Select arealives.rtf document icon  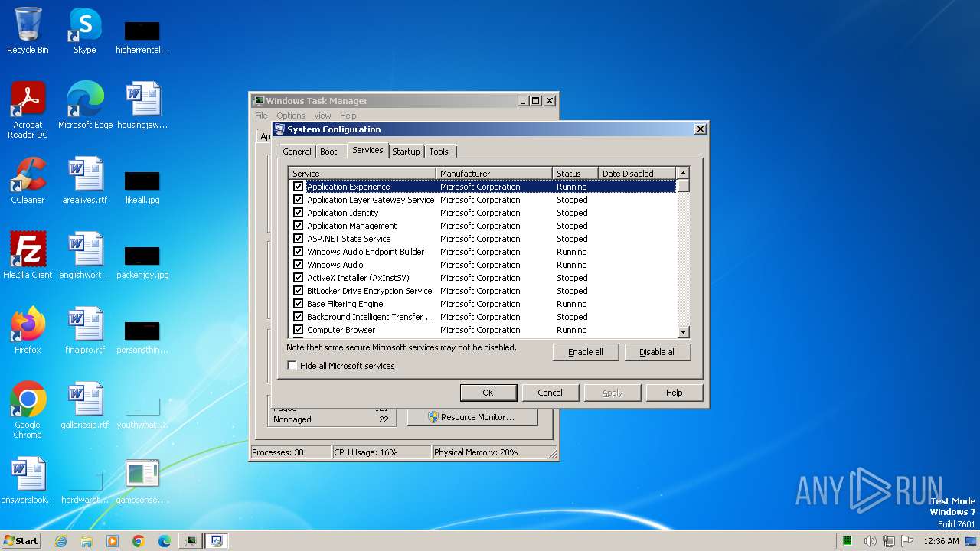(x=85, y=180)
